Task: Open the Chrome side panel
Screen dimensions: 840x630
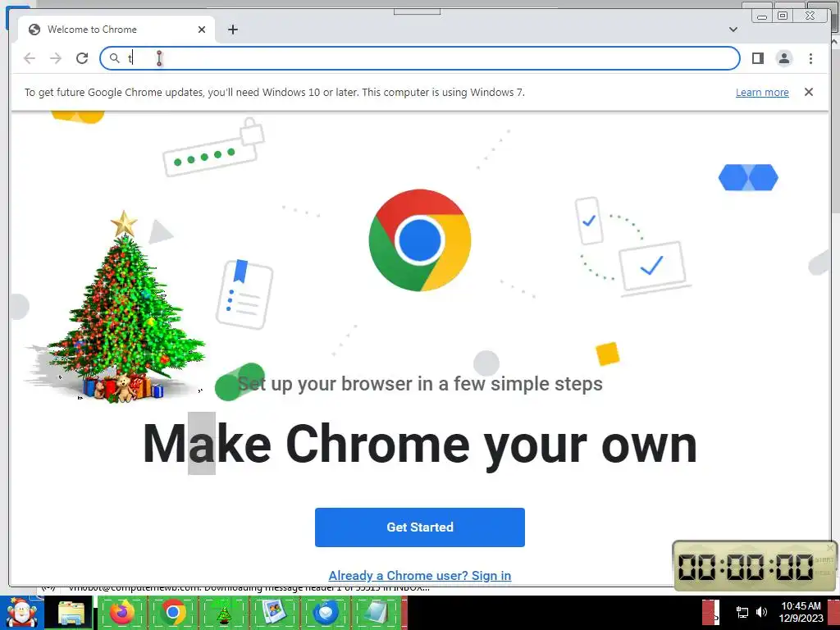Action: [x=757, y=58]
